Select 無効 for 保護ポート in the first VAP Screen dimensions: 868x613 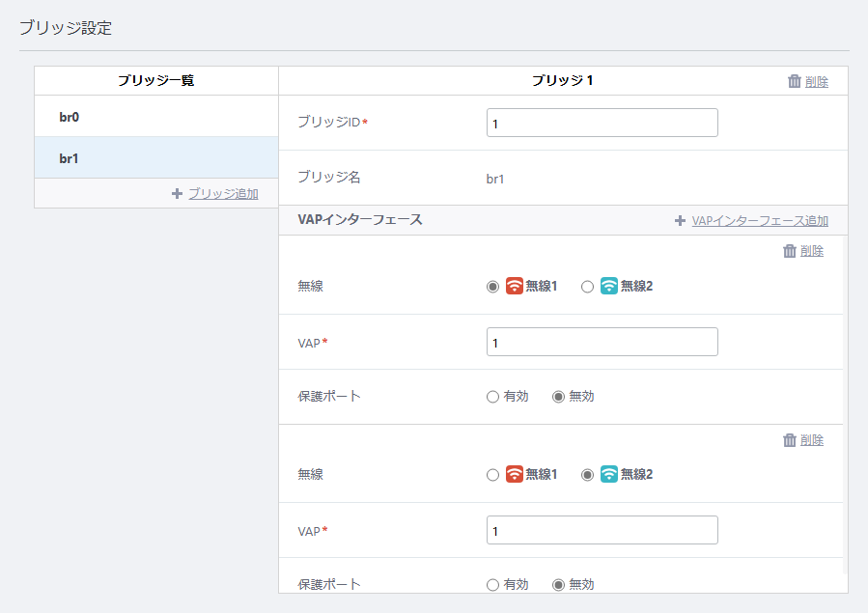coord(559,397)
